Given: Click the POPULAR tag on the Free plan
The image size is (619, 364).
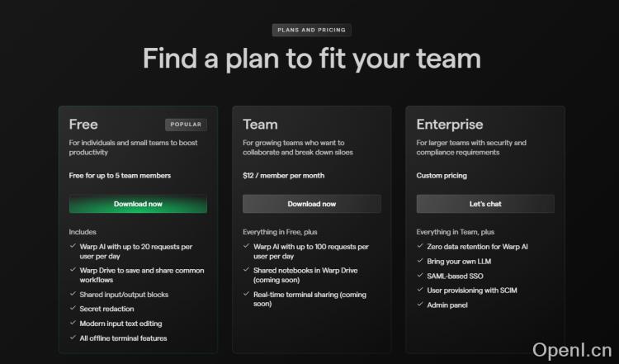Looking at the screenshot, I should [186, 125].
